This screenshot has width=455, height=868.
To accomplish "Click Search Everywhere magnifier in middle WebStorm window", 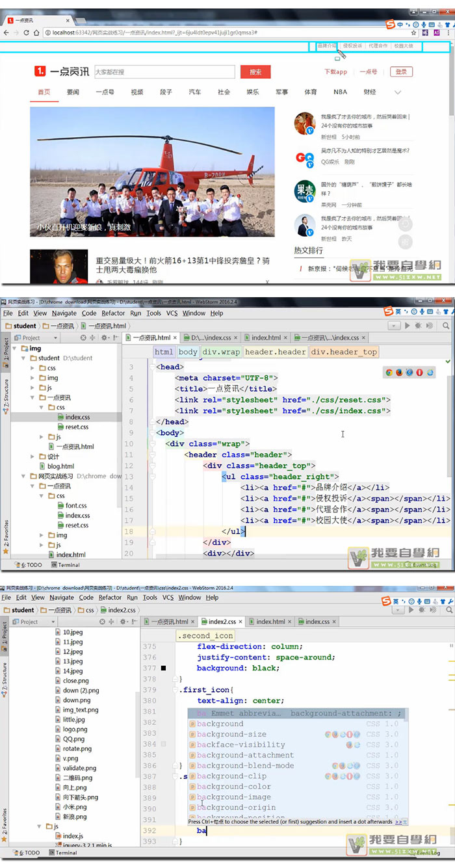I will (446, 326).
